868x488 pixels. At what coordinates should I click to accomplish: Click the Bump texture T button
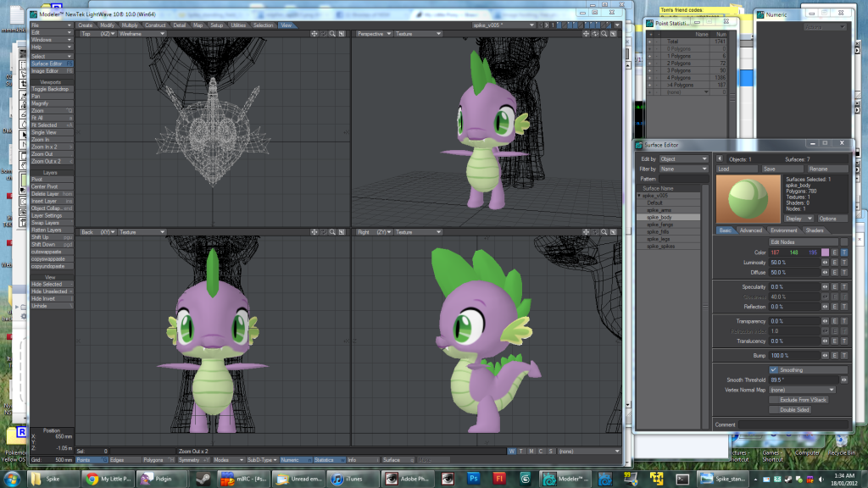coord(844,355)
